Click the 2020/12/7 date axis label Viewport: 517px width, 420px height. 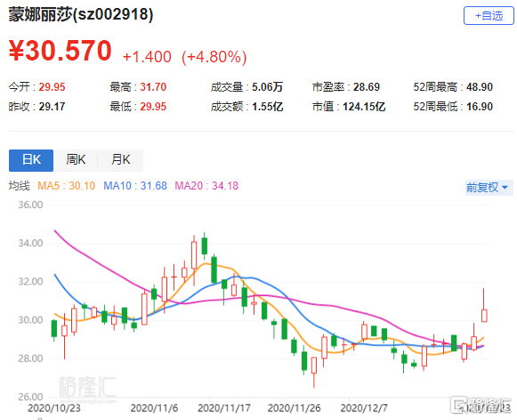(x=364, y=408)
